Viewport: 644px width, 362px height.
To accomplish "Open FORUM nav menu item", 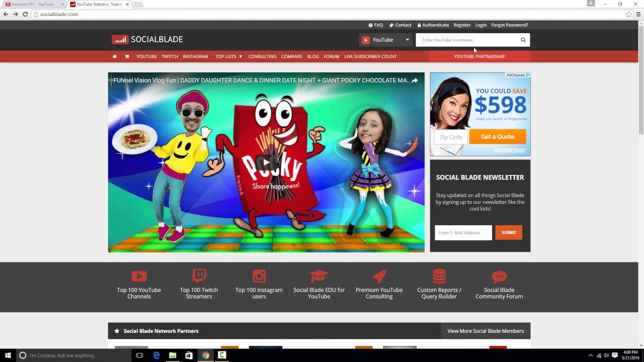I will click(332, 56).
